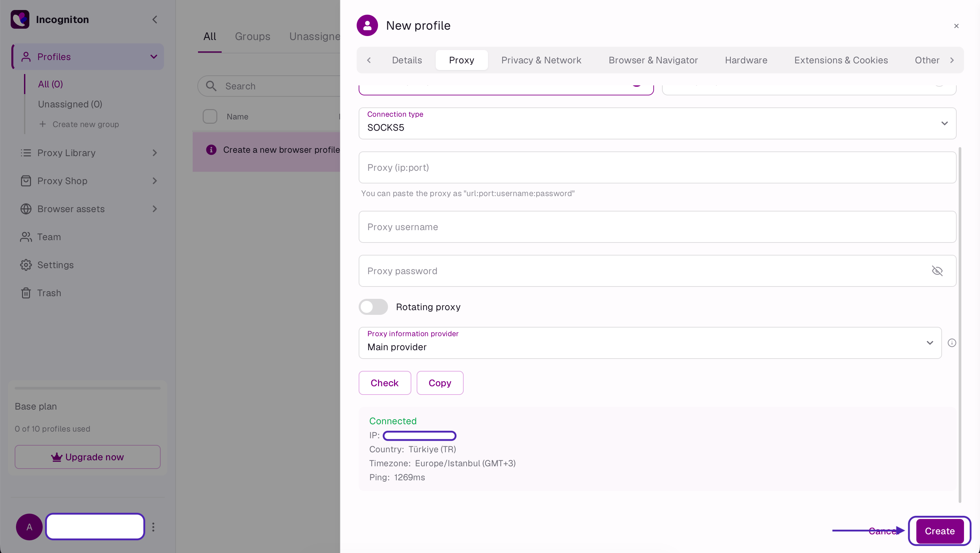
Task: Click the Incogniton logo icon
Action: pos(20,19)
